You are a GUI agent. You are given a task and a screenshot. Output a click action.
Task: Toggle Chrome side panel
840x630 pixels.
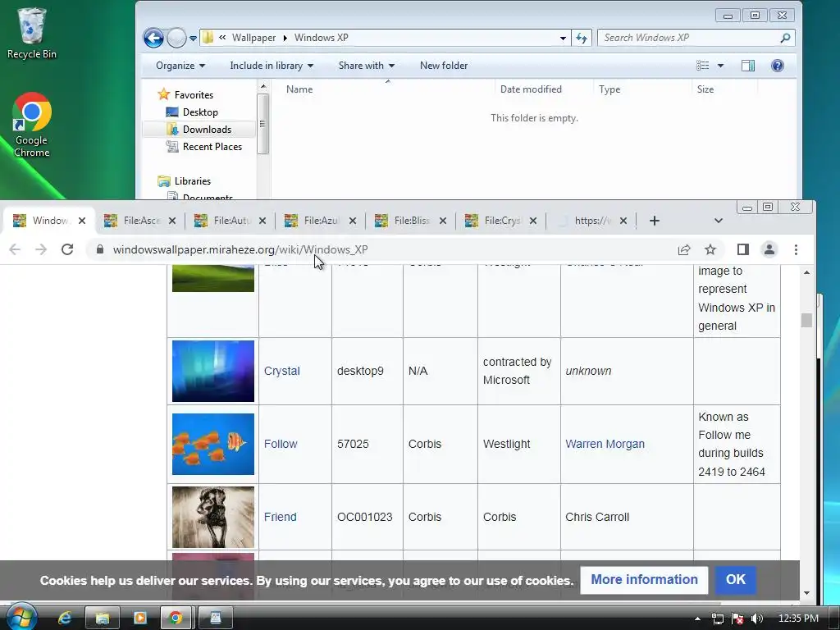pos(742,249)
